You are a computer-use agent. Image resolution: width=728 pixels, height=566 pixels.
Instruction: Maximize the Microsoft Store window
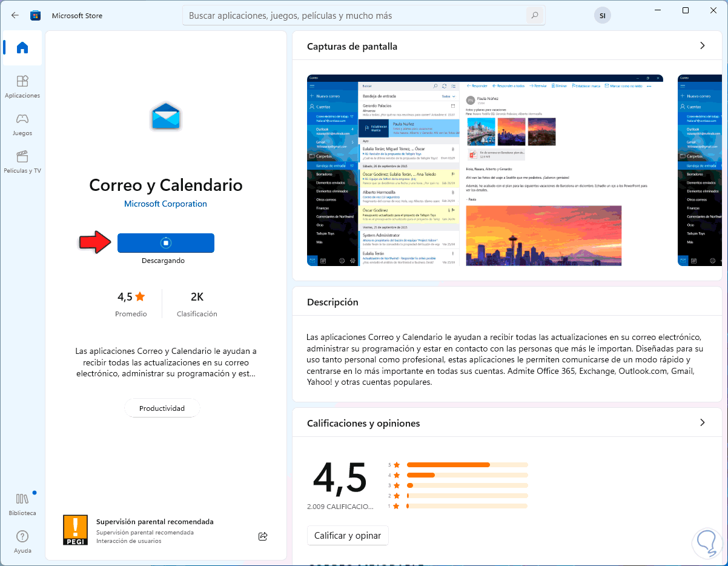pos(686,10)
